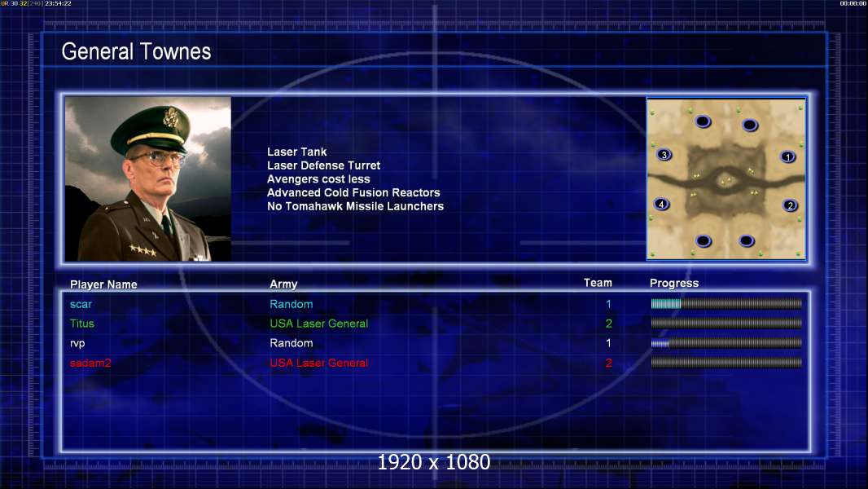Click the Player Name column header
The width and height of the screenshot is (868, 489).
click(x=103, y=284)
